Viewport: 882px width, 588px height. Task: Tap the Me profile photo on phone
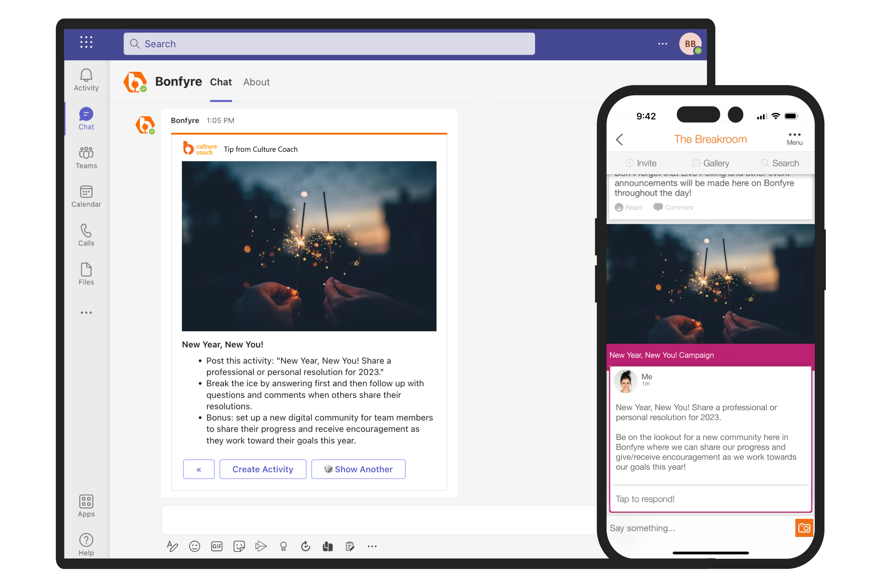coord(625,381)
